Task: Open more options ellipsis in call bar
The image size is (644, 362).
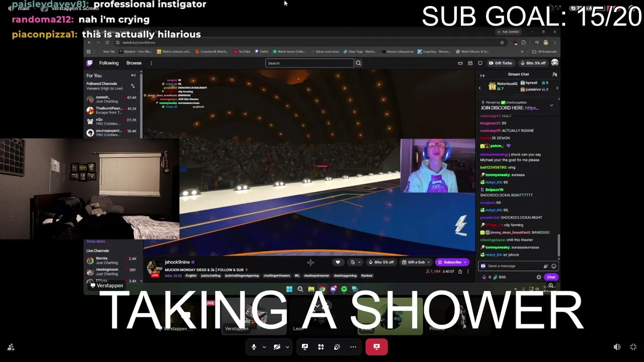Action: tap(353, 347)
